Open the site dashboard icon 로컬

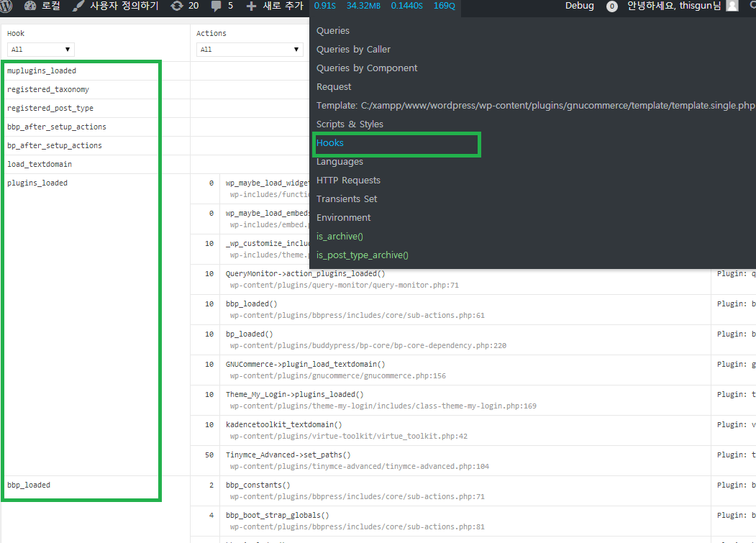pyautogui.click(x=30, y=6)
